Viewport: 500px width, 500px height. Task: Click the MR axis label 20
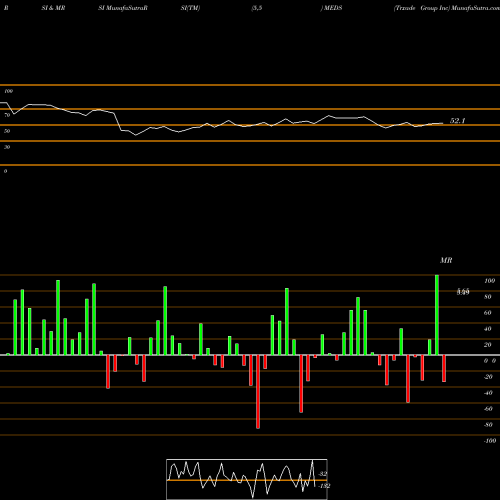pos(488,345)
